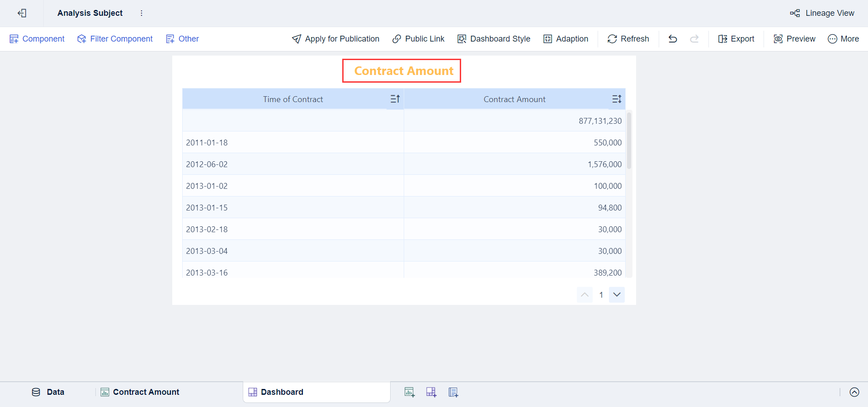Viewport: 868px width, 407px height.
Task: Toggle sorting on Contract Amount column
Action: point(616,99)
